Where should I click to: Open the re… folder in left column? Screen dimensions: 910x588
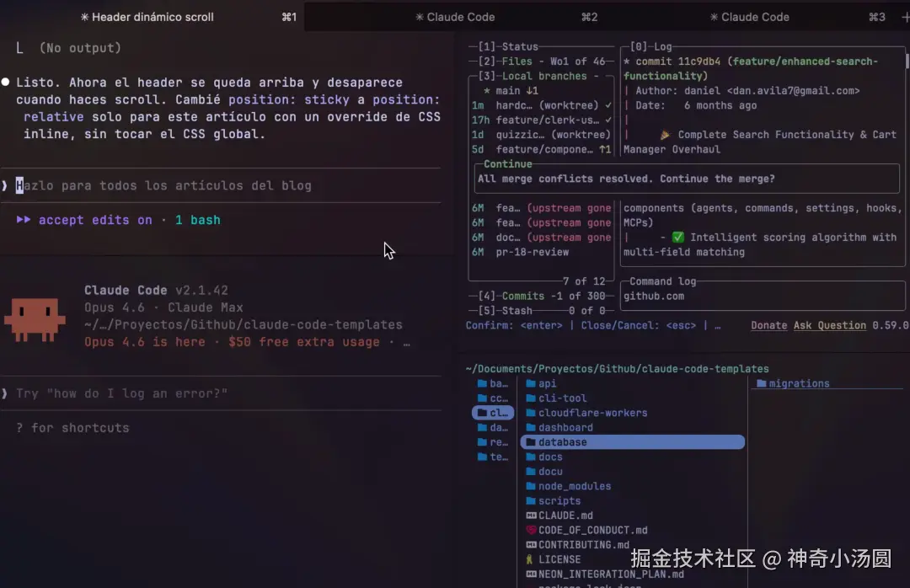click(492, 441)
